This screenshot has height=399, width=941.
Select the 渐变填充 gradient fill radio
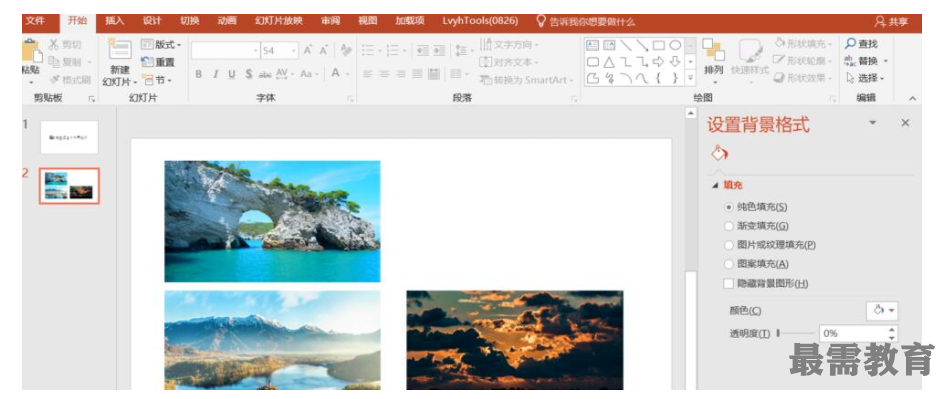(x=729, y=226)
